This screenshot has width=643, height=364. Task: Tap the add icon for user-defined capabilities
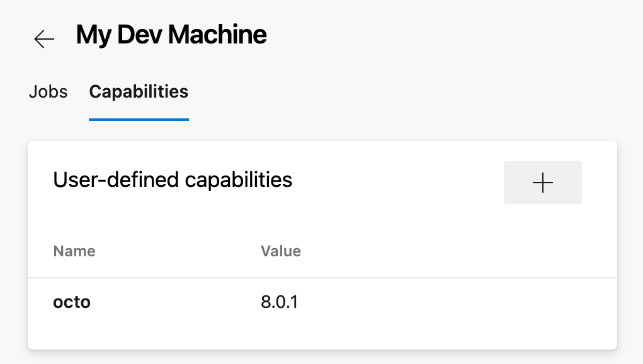tap(542, 182)
